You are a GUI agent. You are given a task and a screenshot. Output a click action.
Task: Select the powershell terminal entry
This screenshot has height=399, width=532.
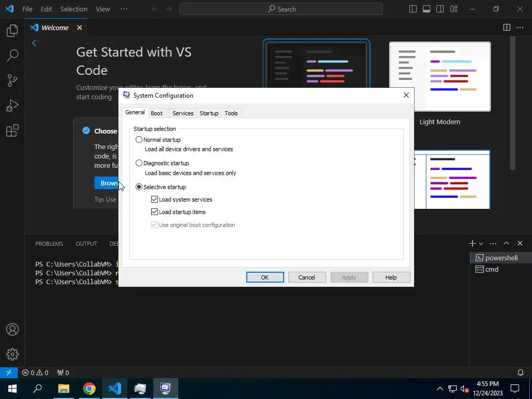coord(501,258)
